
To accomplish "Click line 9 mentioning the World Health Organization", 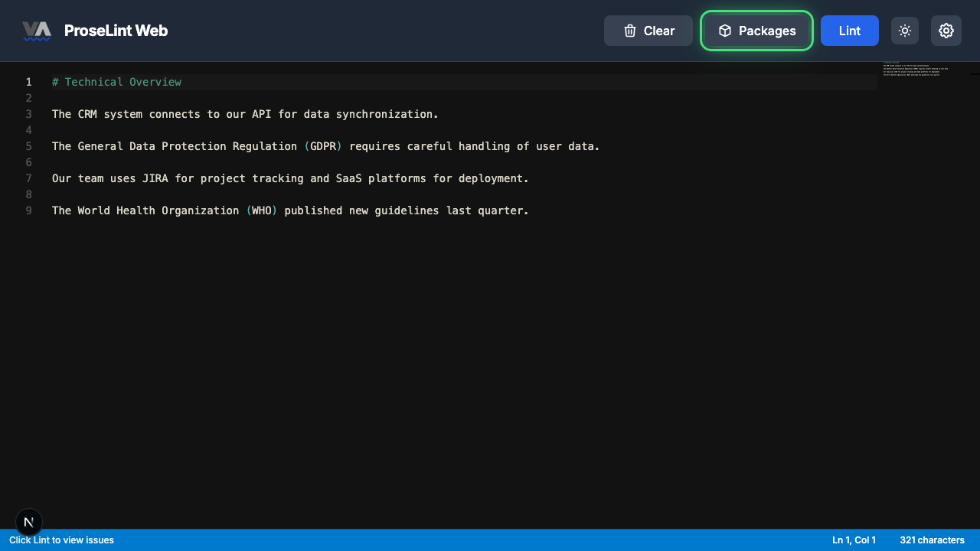I will (x=289, y=210).
